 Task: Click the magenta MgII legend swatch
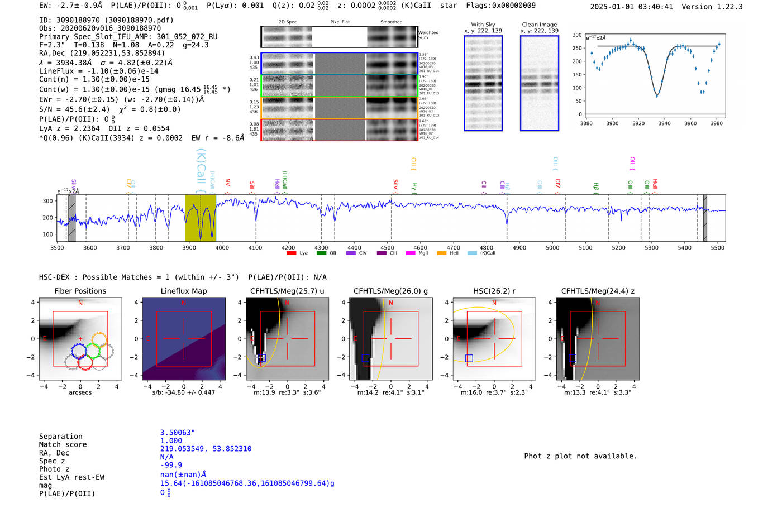click(411, 253)
